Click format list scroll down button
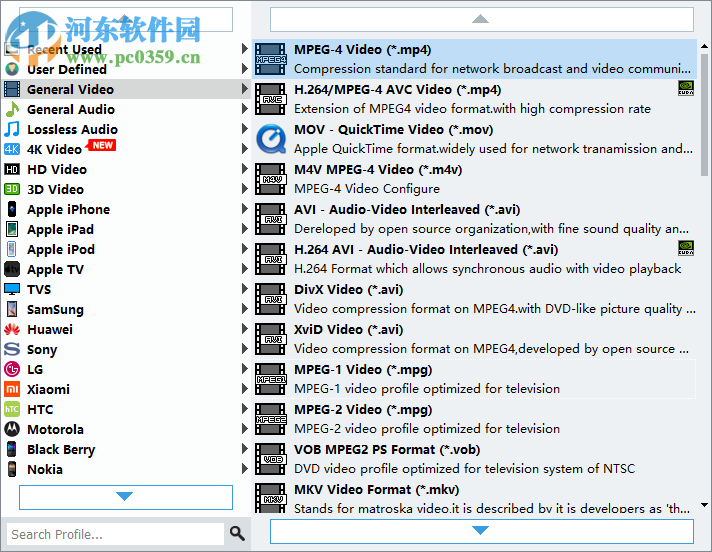Image resolution: width=712 pixels, height=552 pixels. pyautogui.click(x=481, y=531)
